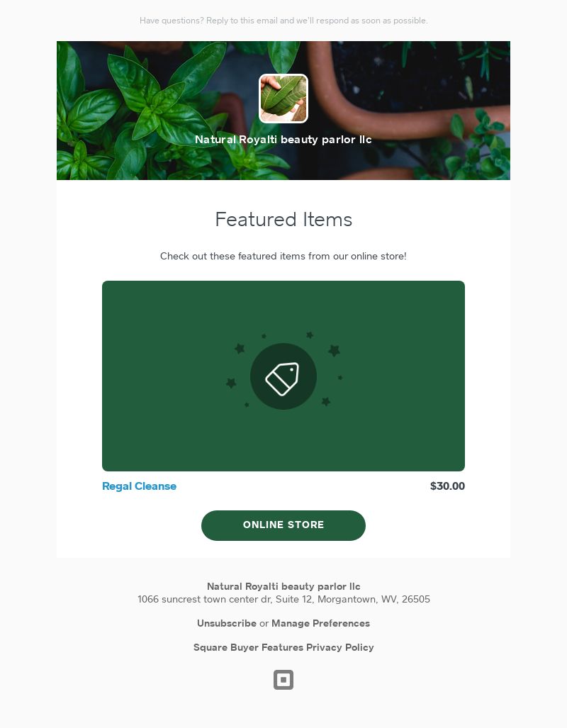This screenshot has height=728, width=567.
Task: Click the $30.00 price label
Action: click(447, 486)
